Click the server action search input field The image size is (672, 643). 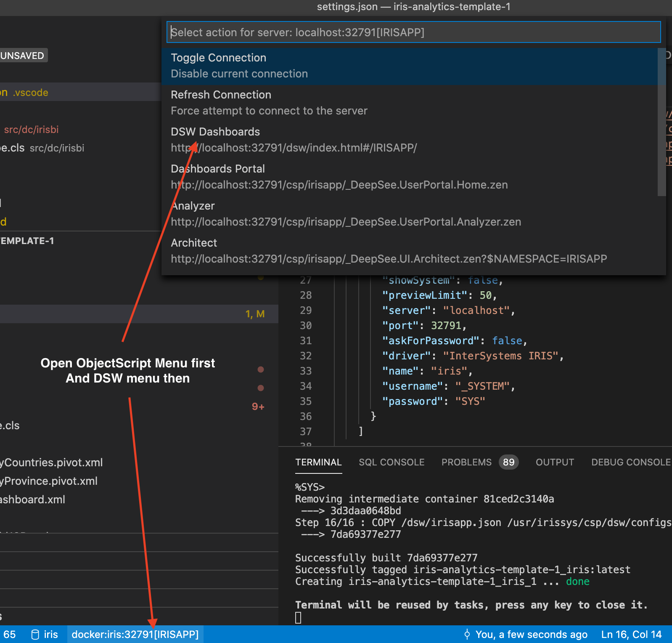click(x=413, y=32)
